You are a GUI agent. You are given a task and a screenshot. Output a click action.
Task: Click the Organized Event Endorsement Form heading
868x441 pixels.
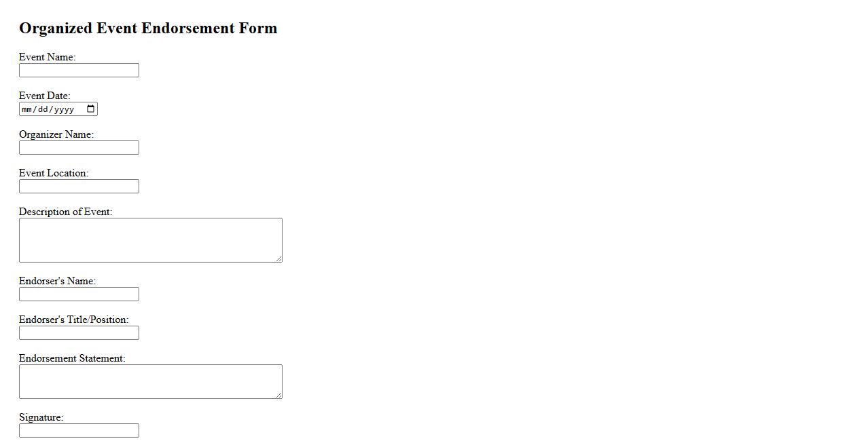click(x=148, y=28)
